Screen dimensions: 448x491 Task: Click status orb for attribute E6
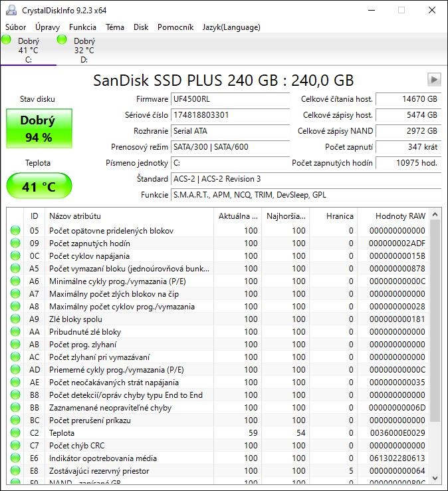pyautogui.click(x=15, y=458)
